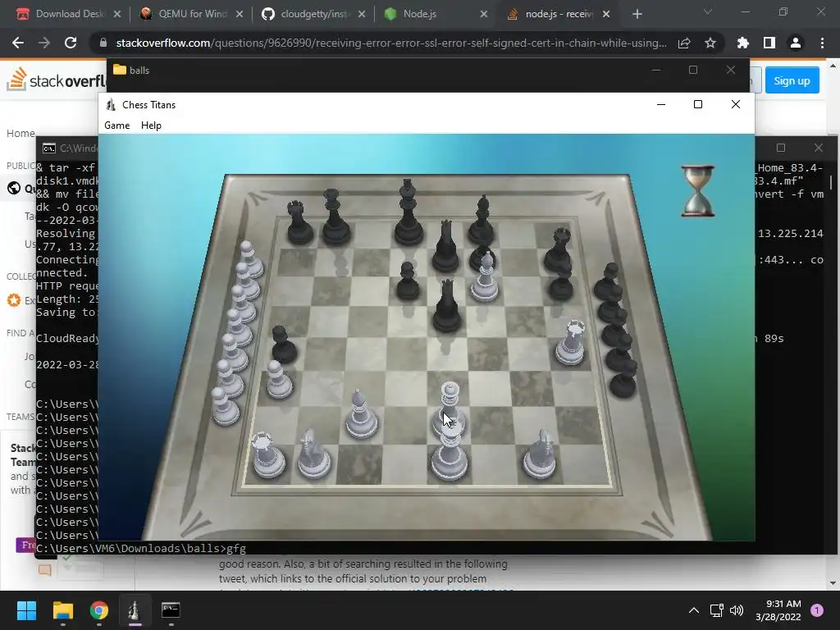The image size is (840, 630).
Task: Click the black rook in the top-left corner
Action: 299,223
